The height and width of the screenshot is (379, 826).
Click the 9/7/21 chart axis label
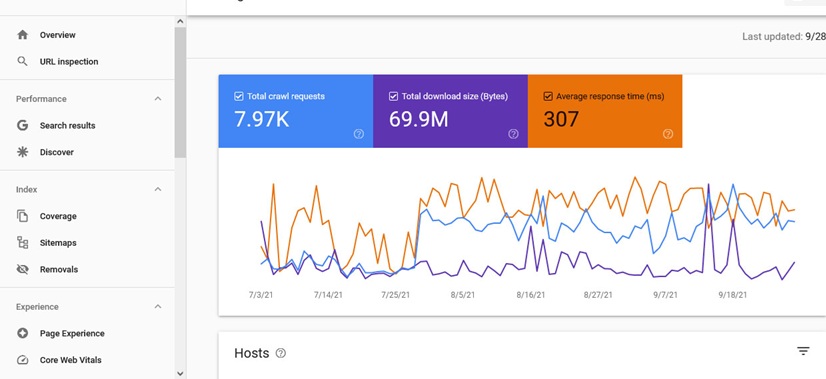(665, 295)
